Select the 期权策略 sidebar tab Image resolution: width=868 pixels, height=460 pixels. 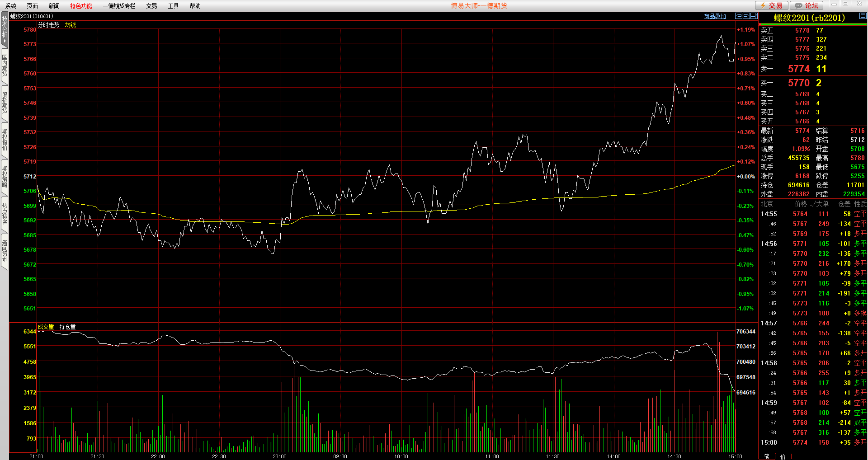[x=5, y=177]
